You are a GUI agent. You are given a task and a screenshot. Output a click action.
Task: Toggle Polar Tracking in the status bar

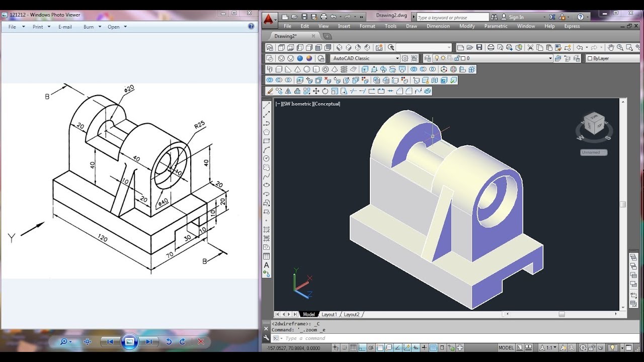point(371,347)
